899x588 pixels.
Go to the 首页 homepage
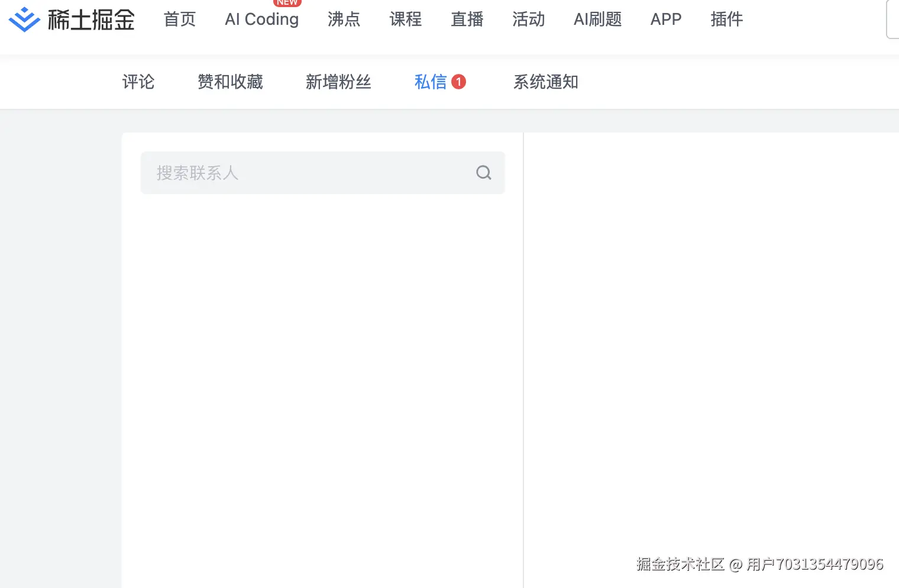[x=179, y=20]
